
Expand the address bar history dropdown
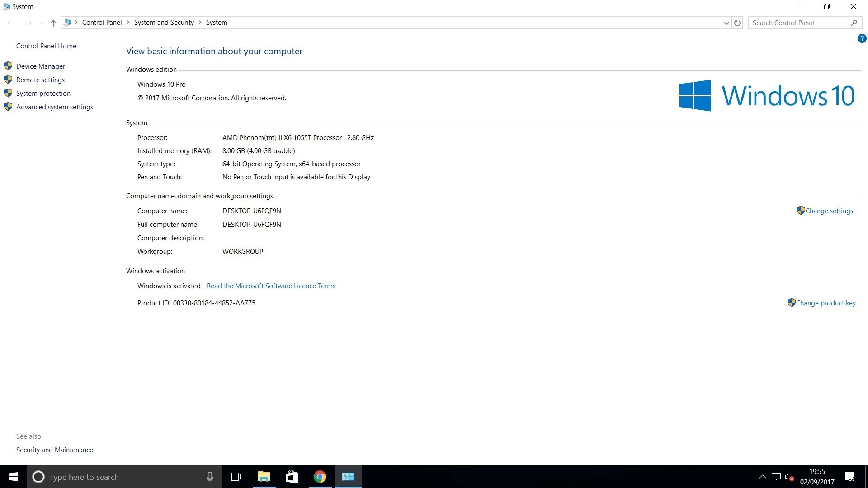tap(726, 23)
